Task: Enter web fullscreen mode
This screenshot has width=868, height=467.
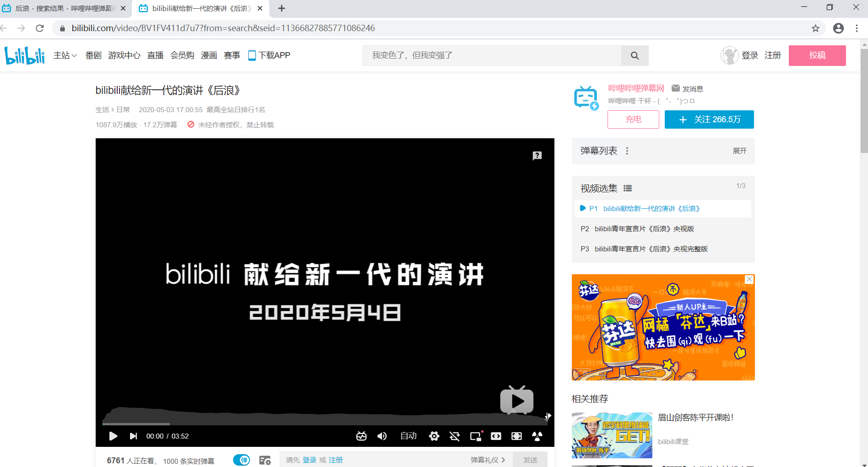Action: tap(516, 436)
